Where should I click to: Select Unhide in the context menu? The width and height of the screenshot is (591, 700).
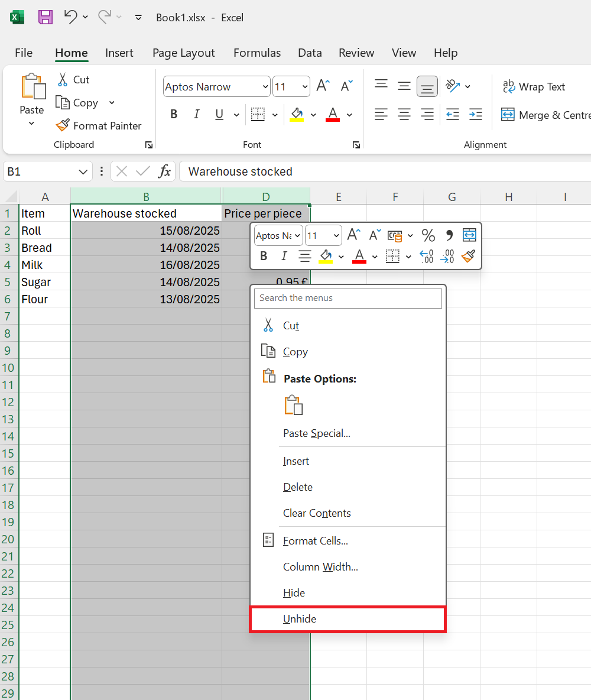[348, 619]
